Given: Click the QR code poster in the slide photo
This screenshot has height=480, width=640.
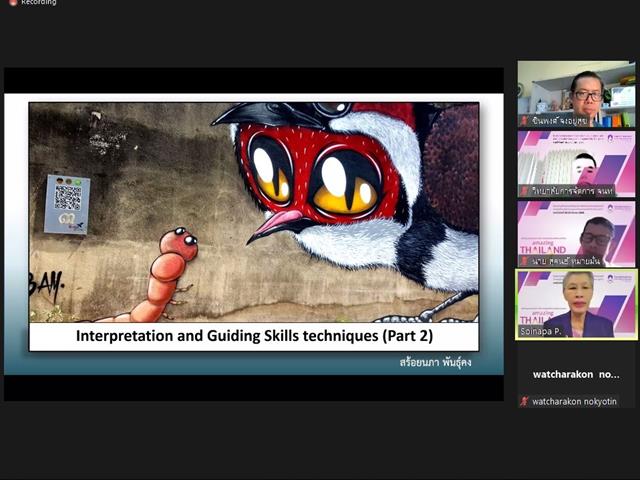Looking at the screenshot, I should click(x=67, y=204).
